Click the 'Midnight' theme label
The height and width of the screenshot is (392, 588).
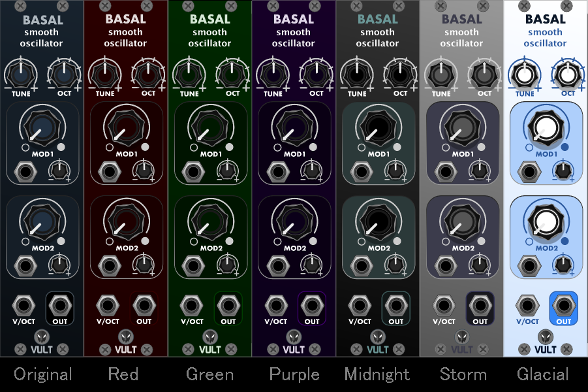pos(377,375)
